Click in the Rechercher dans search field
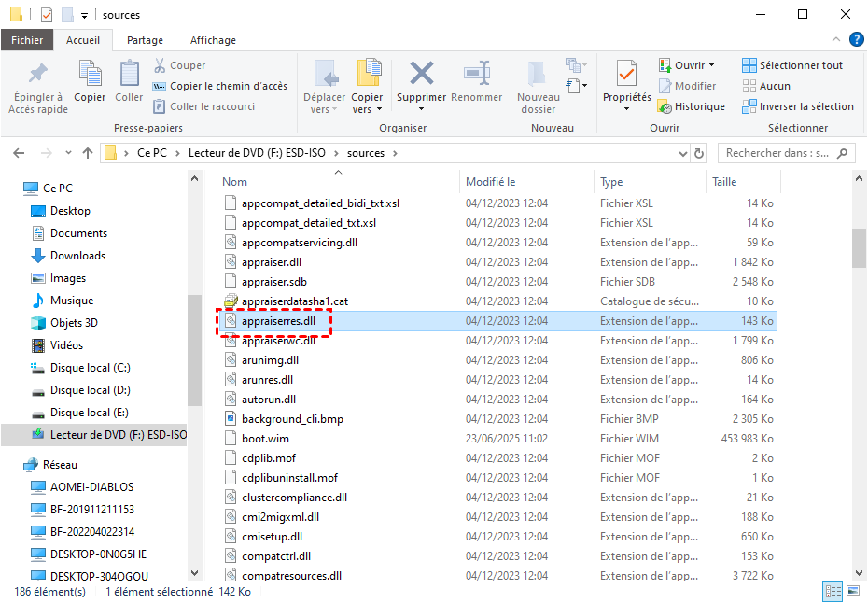Screen dimensions: 868x603 point(779,153)
